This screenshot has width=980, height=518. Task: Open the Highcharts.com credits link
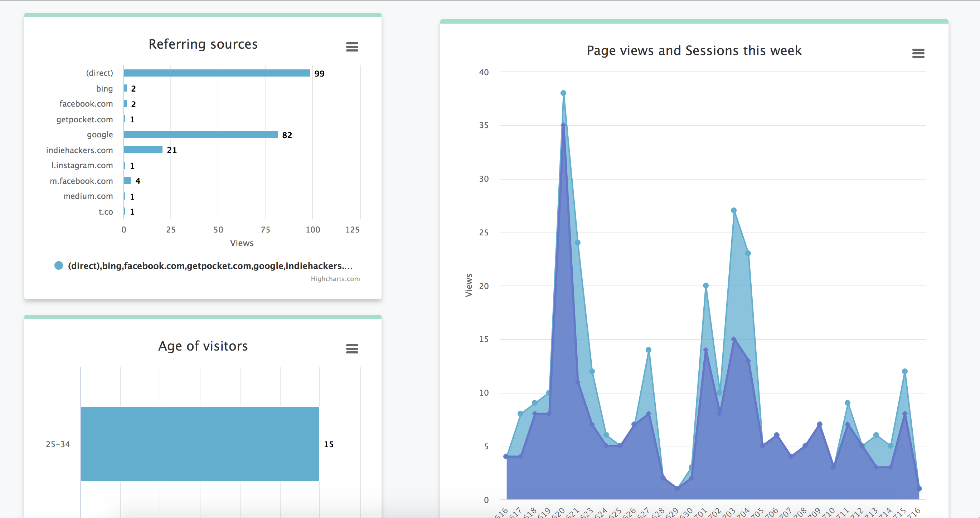(335, 279)
